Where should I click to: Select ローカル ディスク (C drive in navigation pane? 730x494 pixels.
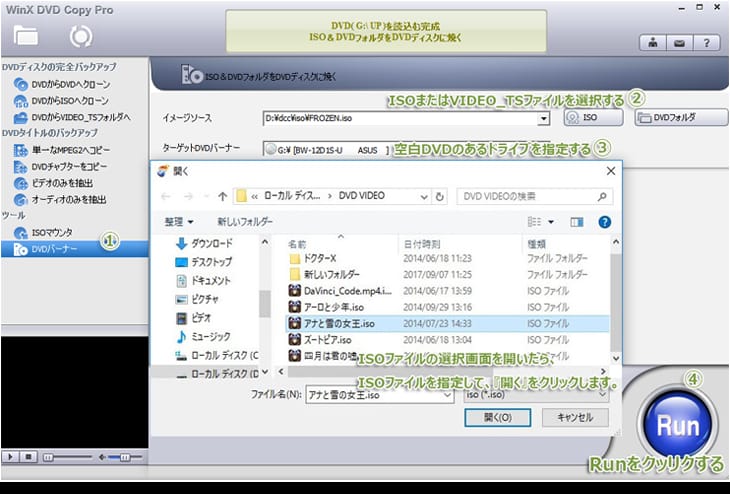pyautogui.click(x=216, y=356)
